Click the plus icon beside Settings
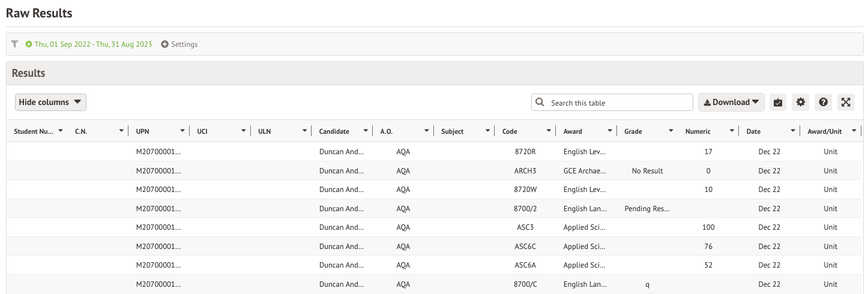The height and width of the screenshot is (294, 868). (165, 44)
